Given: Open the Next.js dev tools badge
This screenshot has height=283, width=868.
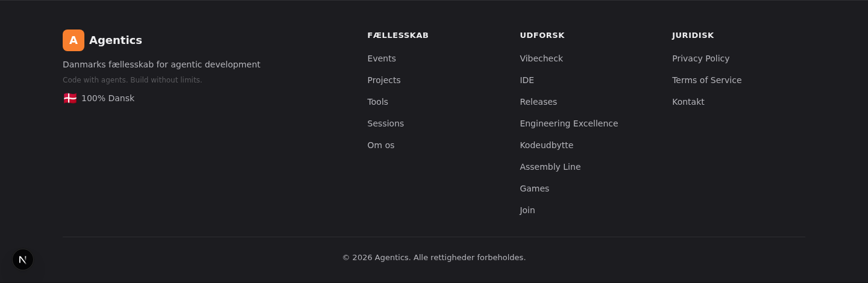Looking at the screenshot, I should pyautogui.click(x=23, y=260).
